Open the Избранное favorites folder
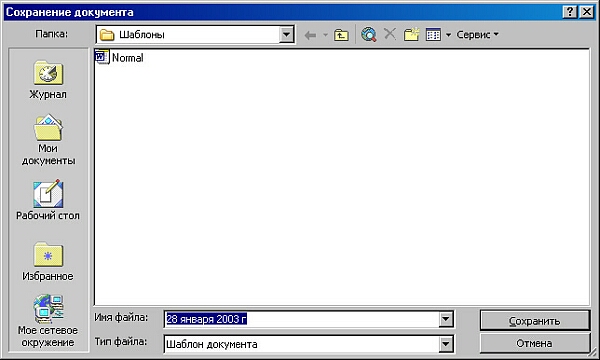Viewport: 600px width, 360px height. pos(48,261)
